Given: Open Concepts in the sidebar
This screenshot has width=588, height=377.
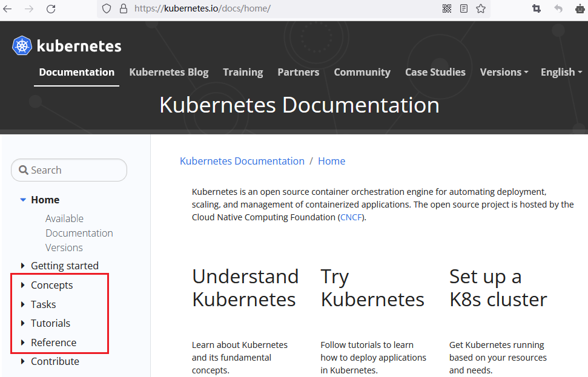Looking at the screenshot, I should 51,285.
